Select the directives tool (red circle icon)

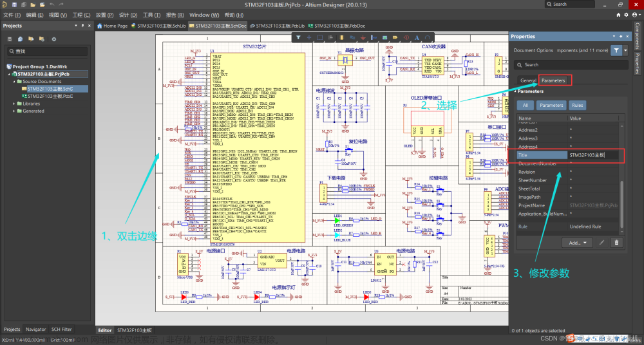(406, 37)
